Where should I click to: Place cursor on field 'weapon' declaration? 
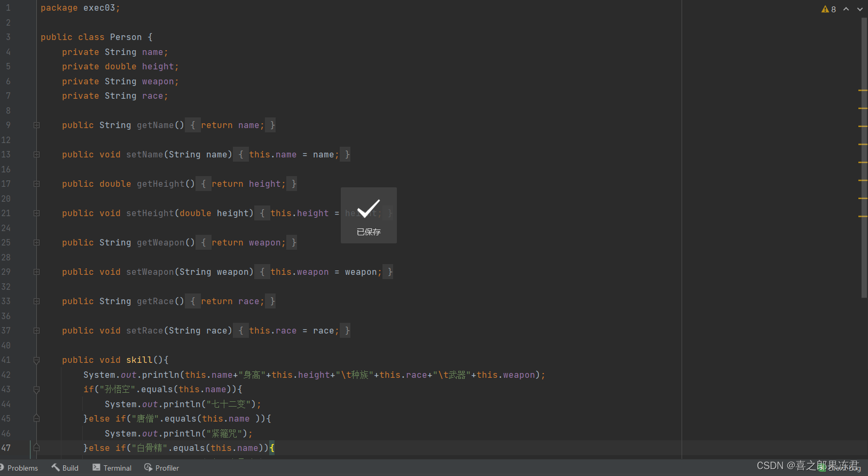click(158, 82)
